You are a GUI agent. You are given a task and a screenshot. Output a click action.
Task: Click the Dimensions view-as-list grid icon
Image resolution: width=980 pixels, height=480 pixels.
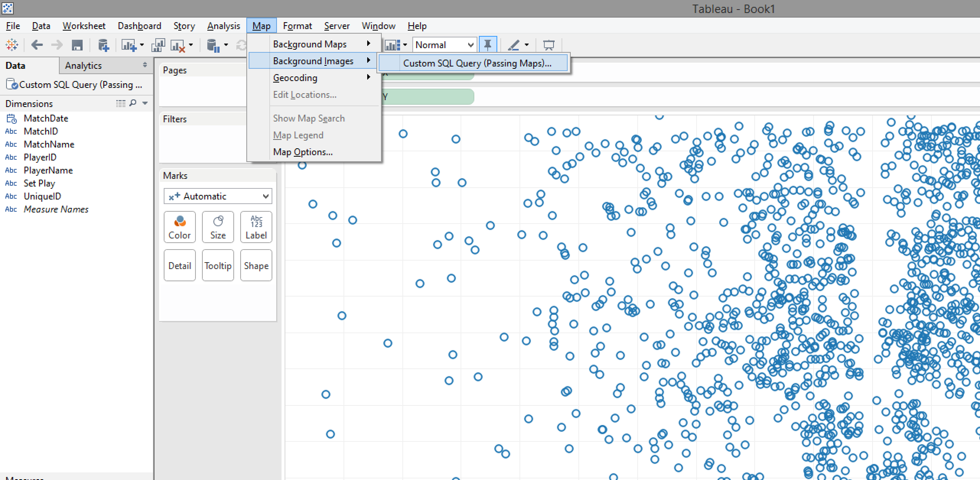tap(120, 103)
